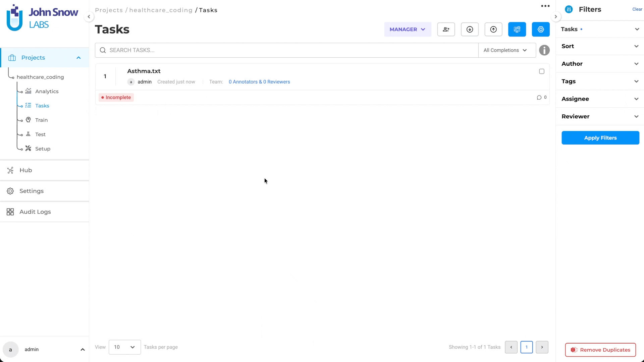
Task: Click the export tasks icon
Action: coord(493,29)
